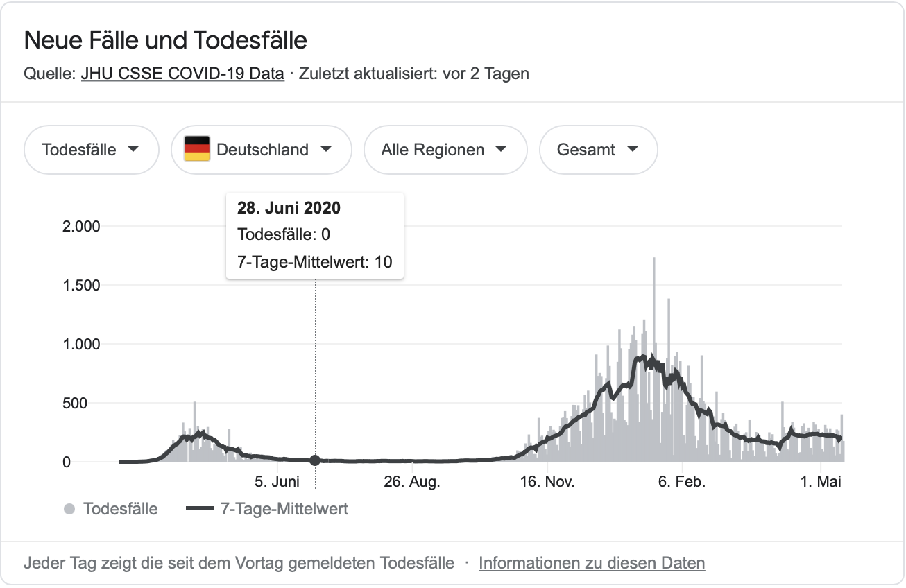Click the arrow beside Todesfälle
Screen dimensions: 906x588
pos(134,150)
